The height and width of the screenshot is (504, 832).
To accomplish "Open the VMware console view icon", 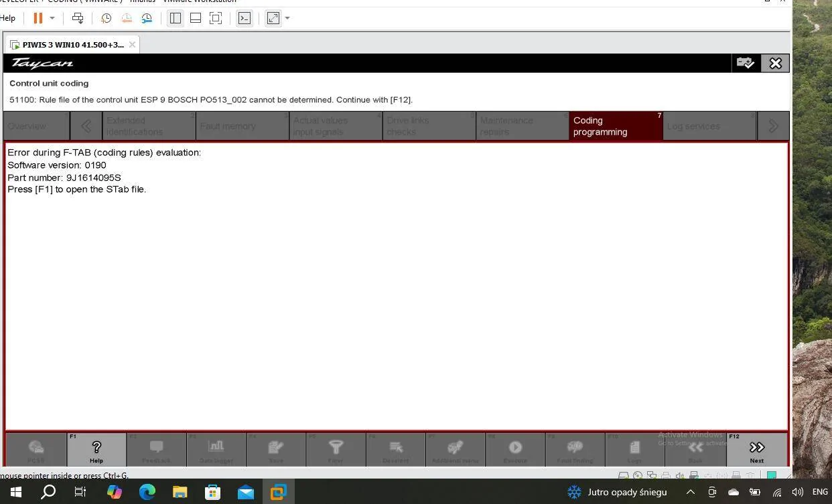I will pyautogui.click(x=245, y=18).
